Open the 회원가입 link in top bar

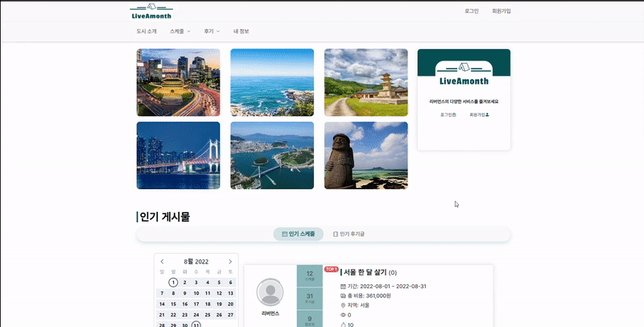coord(501,11)
